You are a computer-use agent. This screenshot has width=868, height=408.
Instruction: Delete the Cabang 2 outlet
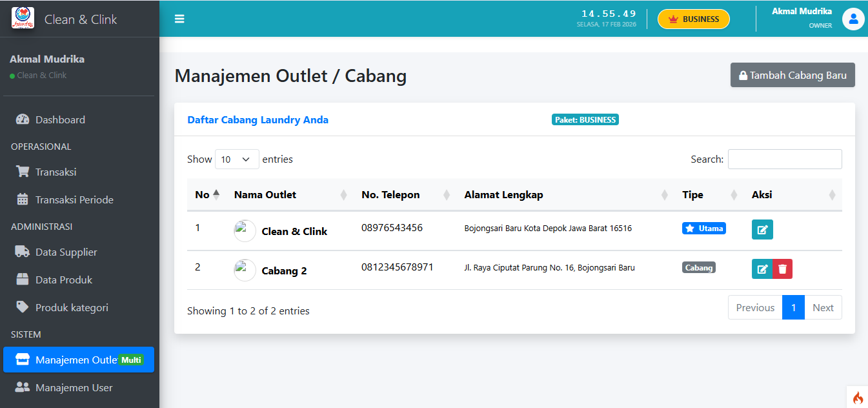coord(782,269)
